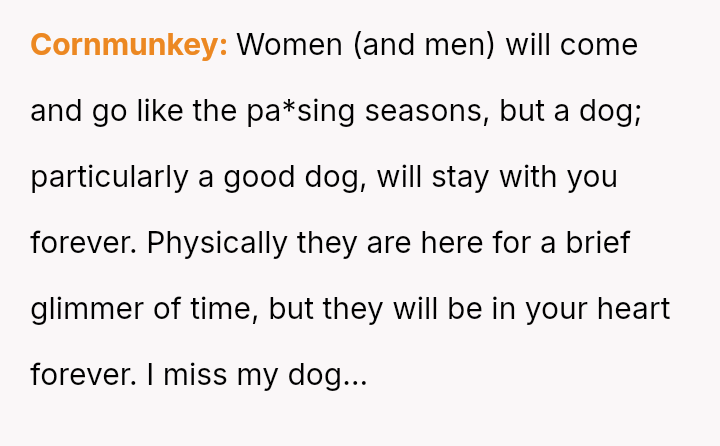Click the word "good" before dog
Screen dimensions: 720x446
point(259,178)
